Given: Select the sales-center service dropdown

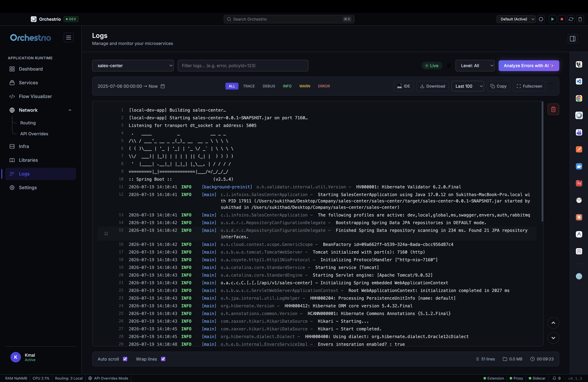Looking at the screenshot, I should [x=133, y=66].
